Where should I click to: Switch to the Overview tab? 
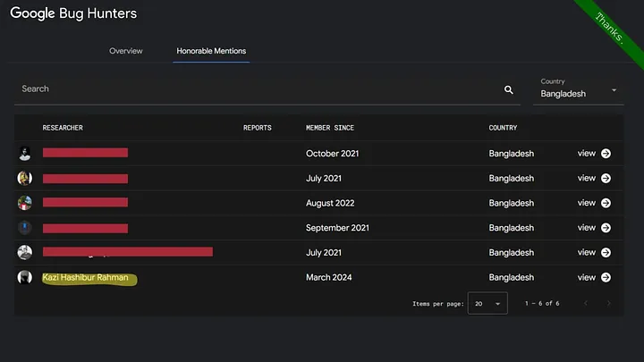[x=126, y=51]
